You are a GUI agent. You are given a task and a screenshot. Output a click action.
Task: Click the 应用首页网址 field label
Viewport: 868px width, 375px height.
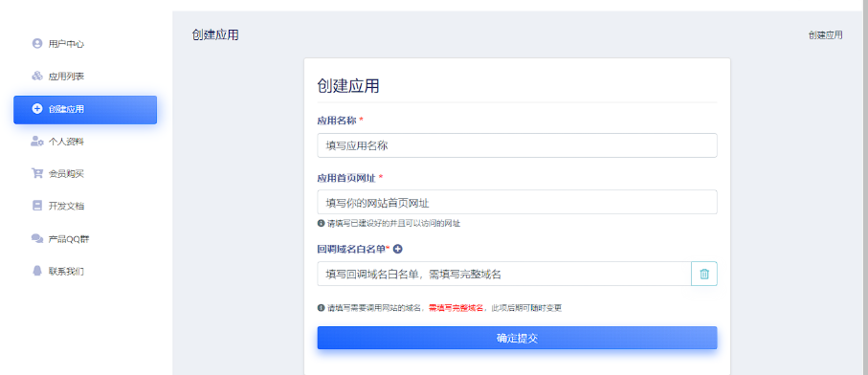[346, 178]
